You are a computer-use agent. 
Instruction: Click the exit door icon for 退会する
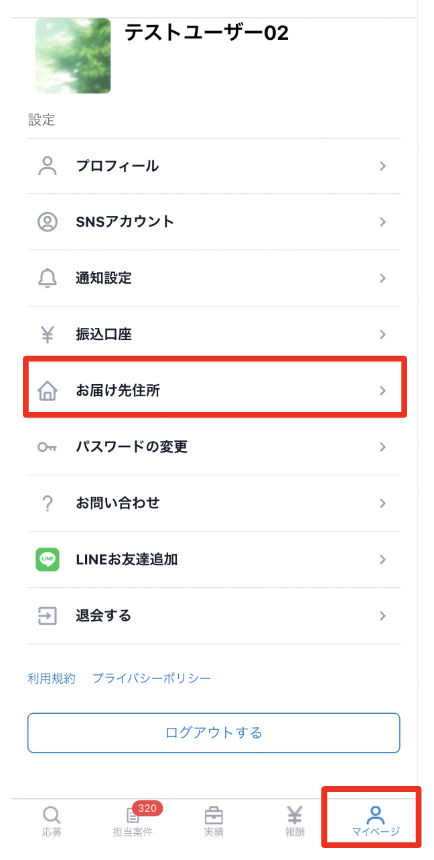coord(48,615)
